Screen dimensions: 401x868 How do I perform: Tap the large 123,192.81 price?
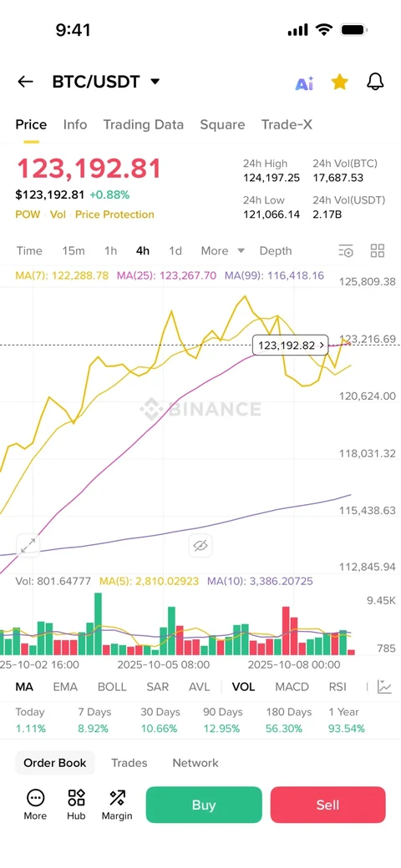[x=89, y=169]
